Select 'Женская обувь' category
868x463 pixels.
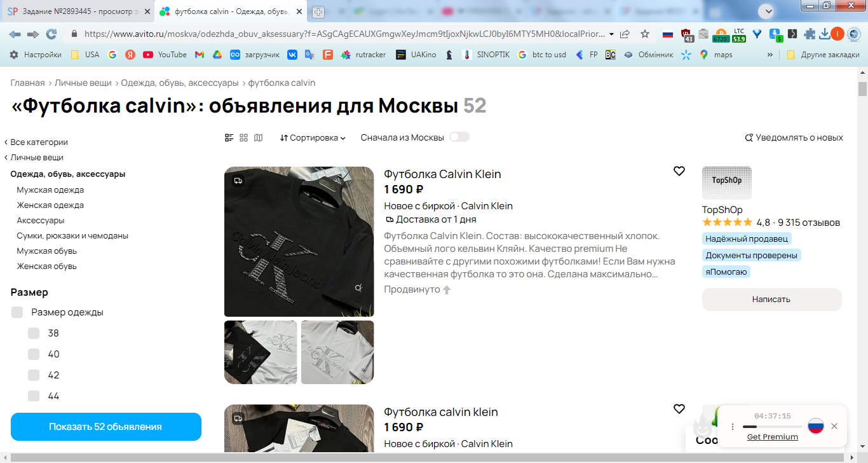point(47,266)
